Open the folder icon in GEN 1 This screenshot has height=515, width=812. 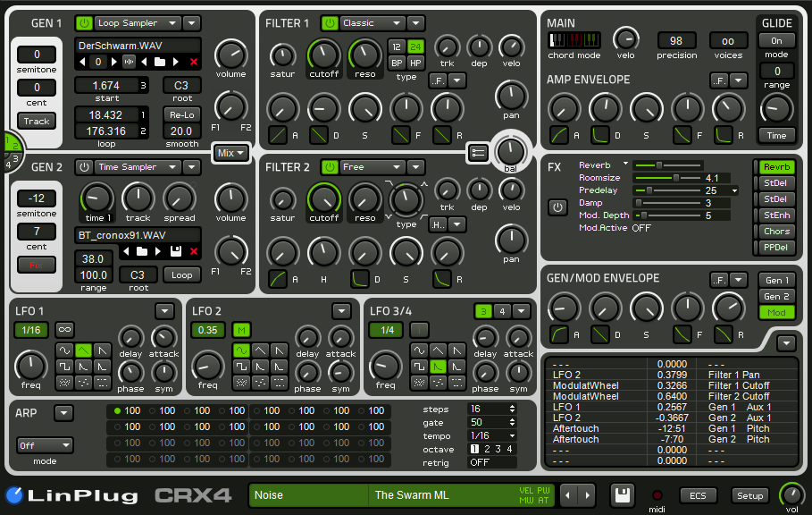(160, 63)
